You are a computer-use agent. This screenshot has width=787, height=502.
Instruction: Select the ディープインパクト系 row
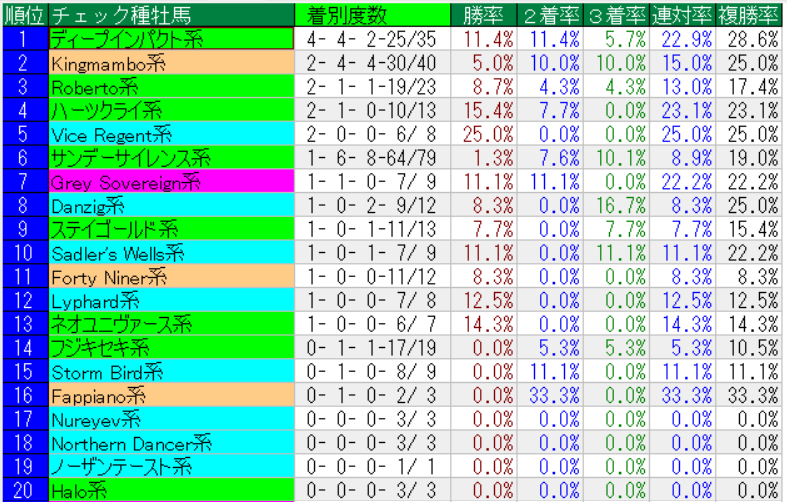tap(171, 39)
